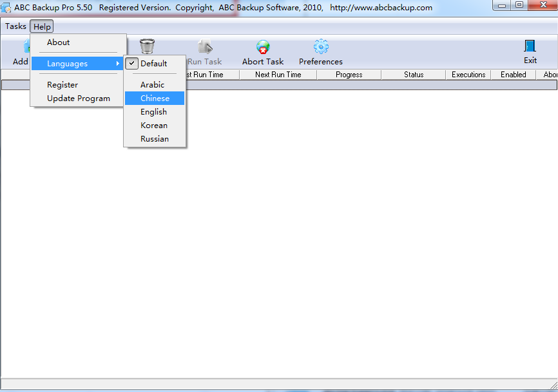Screen dimensions: 558x392
Task: Switch language to Korean
Action: pyautogui.click(x=155, y=126)
